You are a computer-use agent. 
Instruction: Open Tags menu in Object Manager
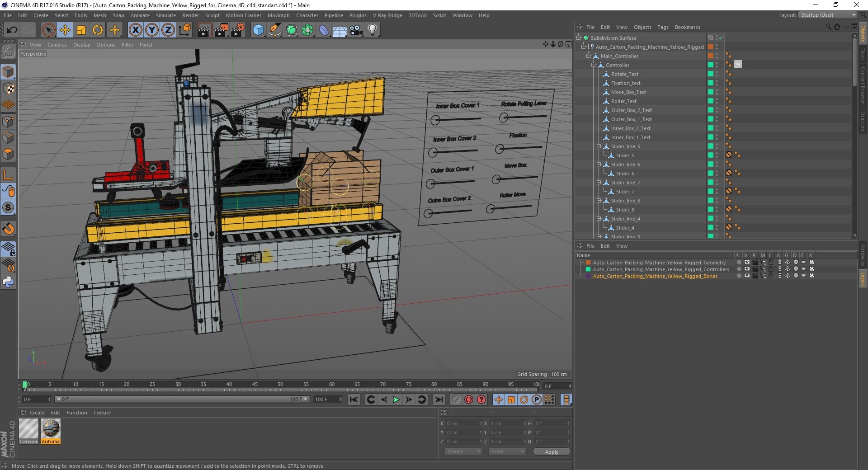(x=663, y=27)
